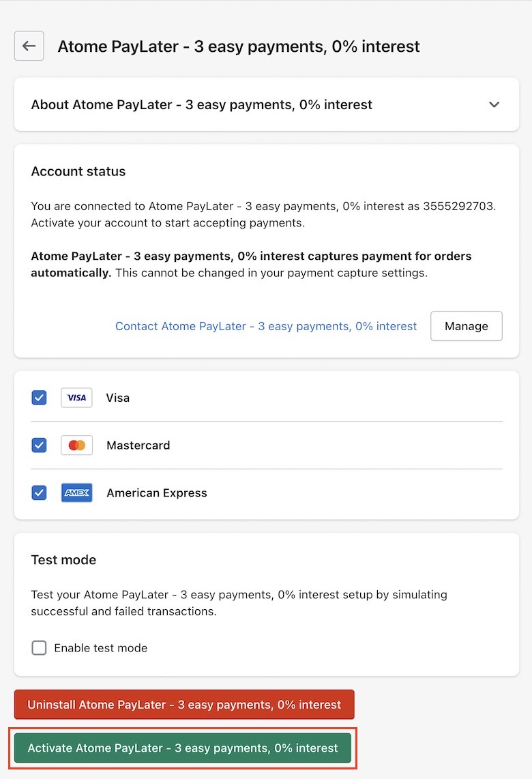Click the Manage button

click(466, 326)
